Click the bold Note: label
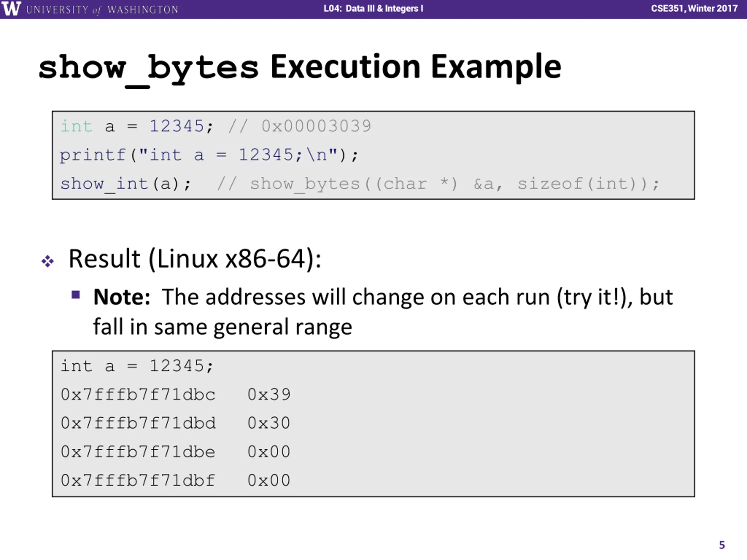Screen dimensions: 747x560 [x=122, y=297]
